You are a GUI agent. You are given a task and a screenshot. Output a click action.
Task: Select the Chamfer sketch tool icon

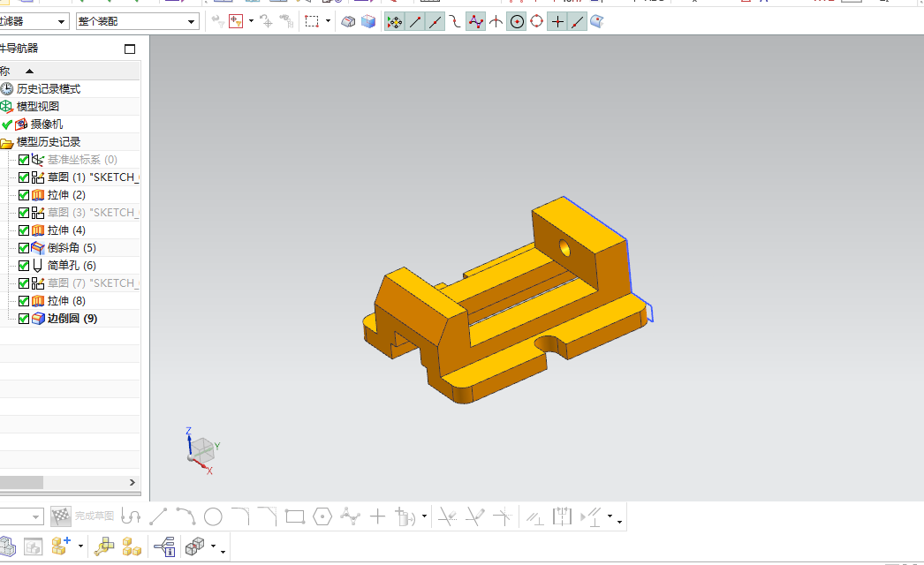click(x=268, y=516)
